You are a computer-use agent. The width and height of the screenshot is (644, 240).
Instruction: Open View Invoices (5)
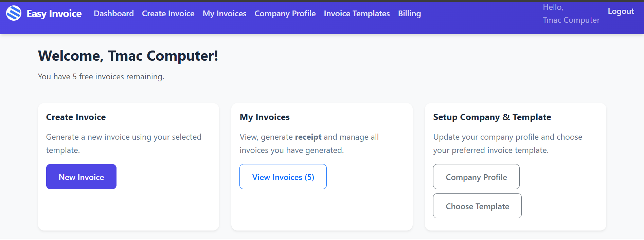pos(283,177)
